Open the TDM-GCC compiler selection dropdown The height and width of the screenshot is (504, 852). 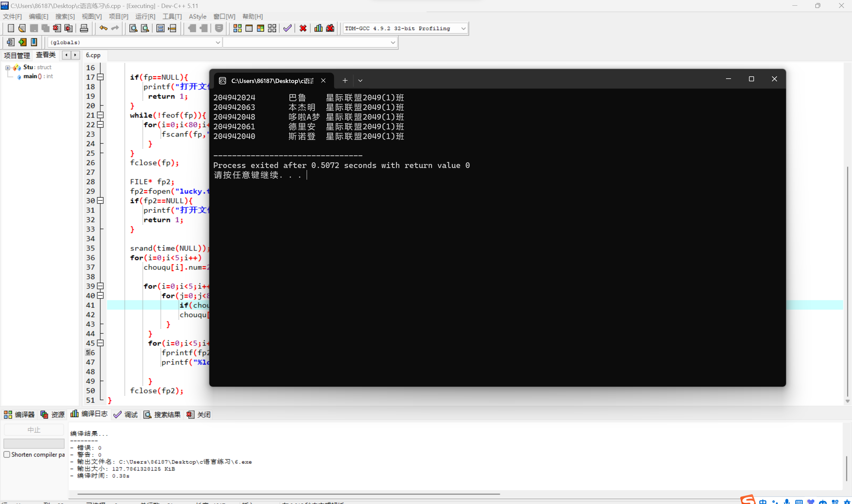463,29
